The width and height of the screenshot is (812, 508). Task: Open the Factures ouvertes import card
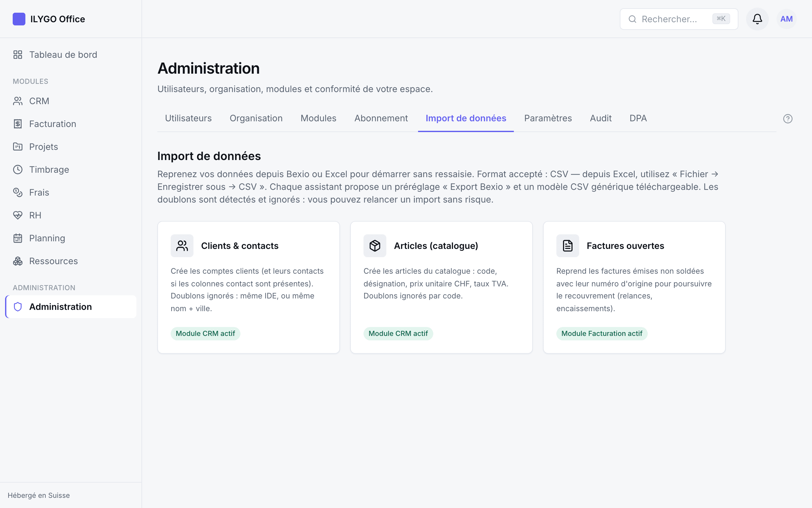634,287
